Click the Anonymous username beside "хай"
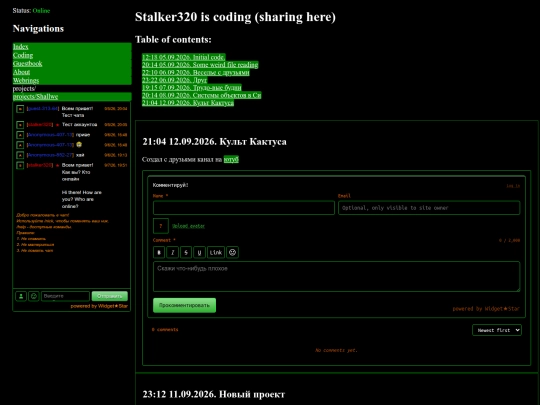The width and height of the screenshot is (540, 405). 51,155
